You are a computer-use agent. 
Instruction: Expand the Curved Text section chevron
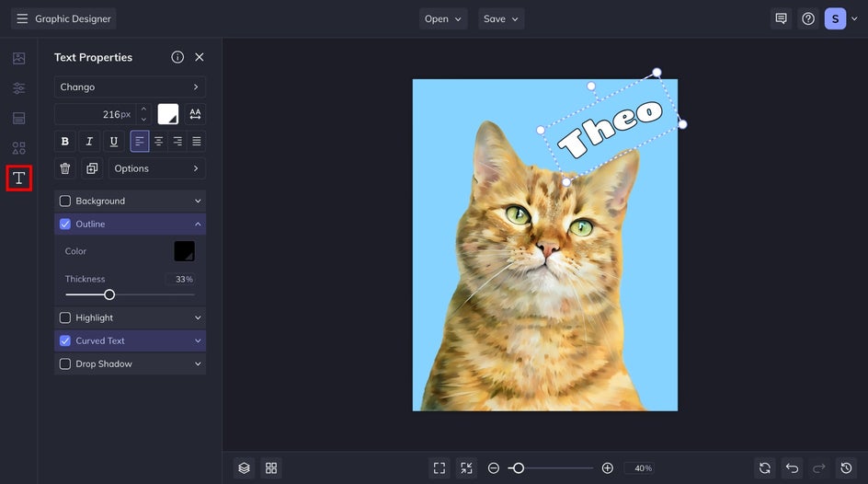(198, 341)
